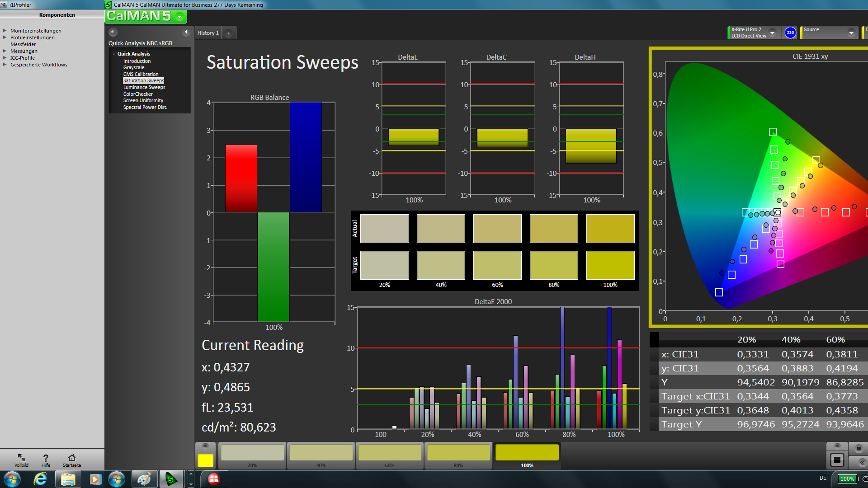Expand the arrow above the stop button
Screen dimensions: 868x488
[837, 446]
